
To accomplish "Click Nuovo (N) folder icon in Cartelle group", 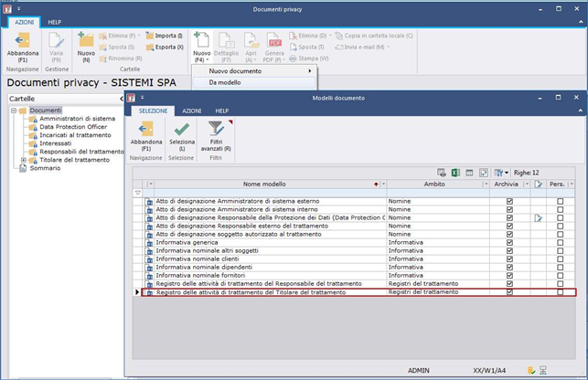I will 86,40.
